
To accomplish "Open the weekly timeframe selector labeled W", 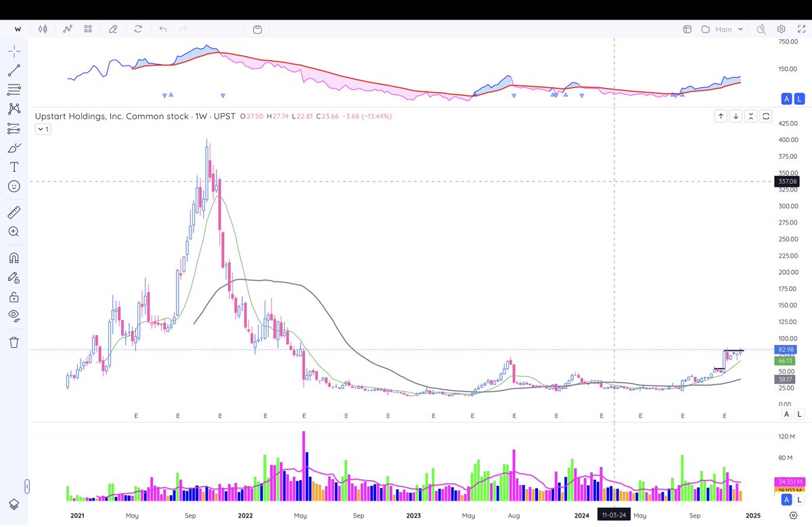I will click(18, 29).
